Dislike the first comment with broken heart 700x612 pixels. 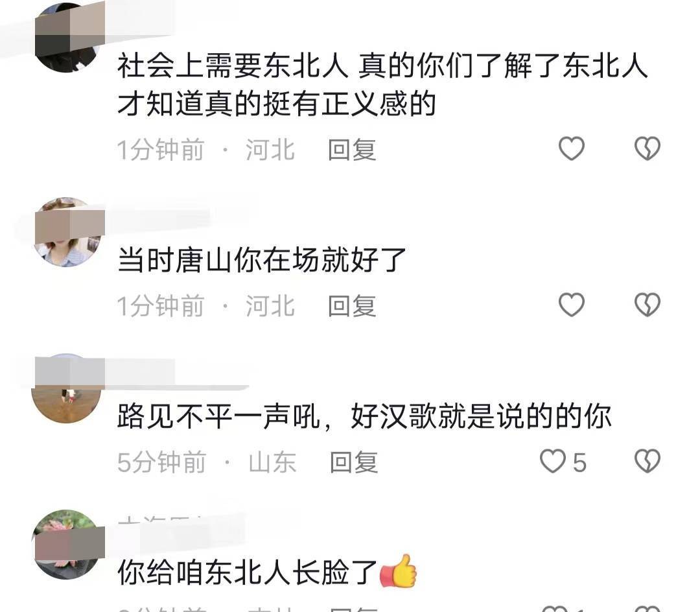tap(647, 148)
